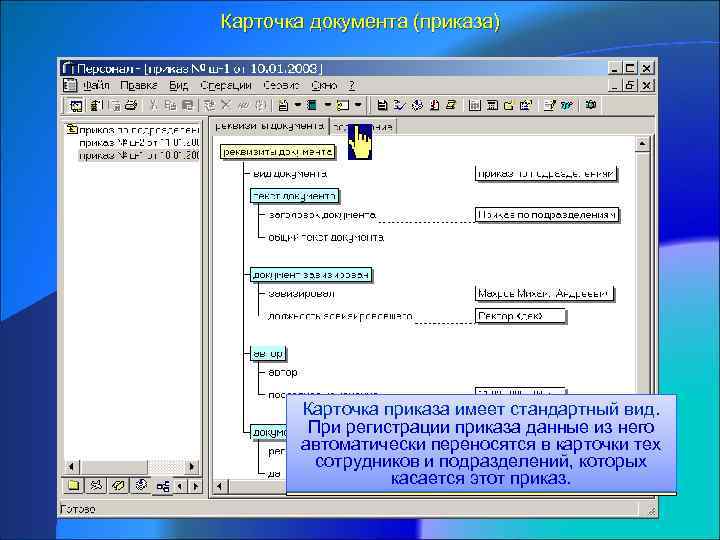Click the right tab-scroll arrow at panel bottom

(x=195, y=486)
